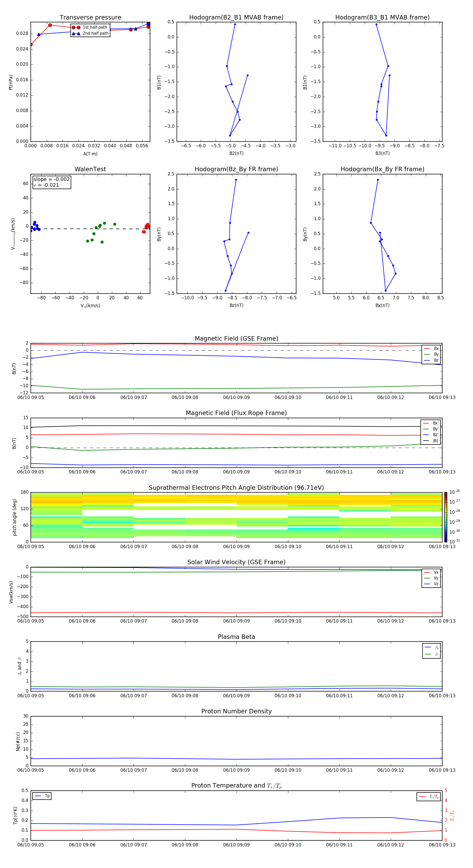Click the pitch angle colorbar

[446, 517]
